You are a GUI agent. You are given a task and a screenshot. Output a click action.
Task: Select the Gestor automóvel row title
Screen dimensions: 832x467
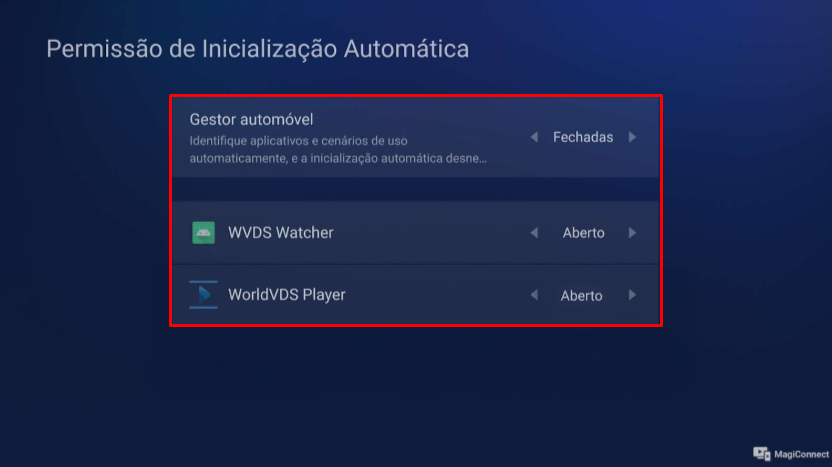click(252, 119)
